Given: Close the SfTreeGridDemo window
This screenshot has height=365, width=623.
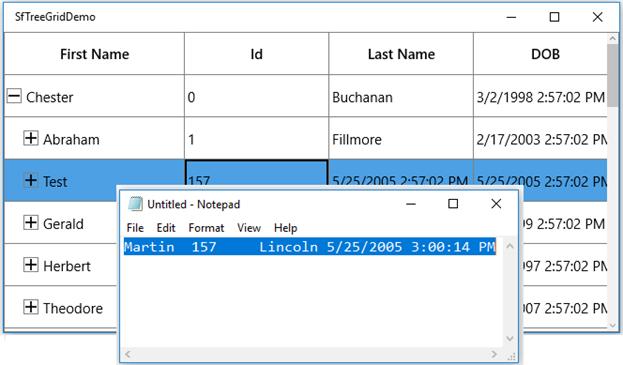Looking at the screenshot, I should coord(597,17).
